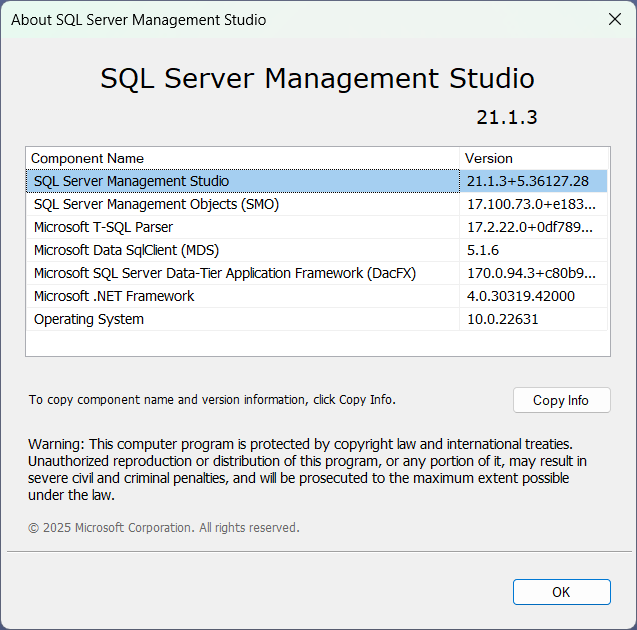
Task: Select the Microsoft T-SQL Parser row
Action: [x=317, y=227]
